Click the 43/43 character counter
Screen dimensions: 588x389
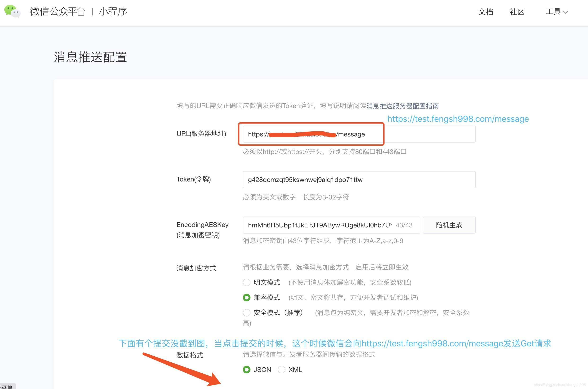coord(404,225)
